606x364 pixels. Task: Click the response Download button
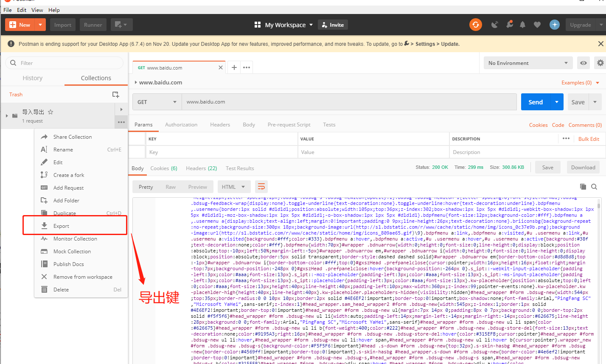point(583,167)
